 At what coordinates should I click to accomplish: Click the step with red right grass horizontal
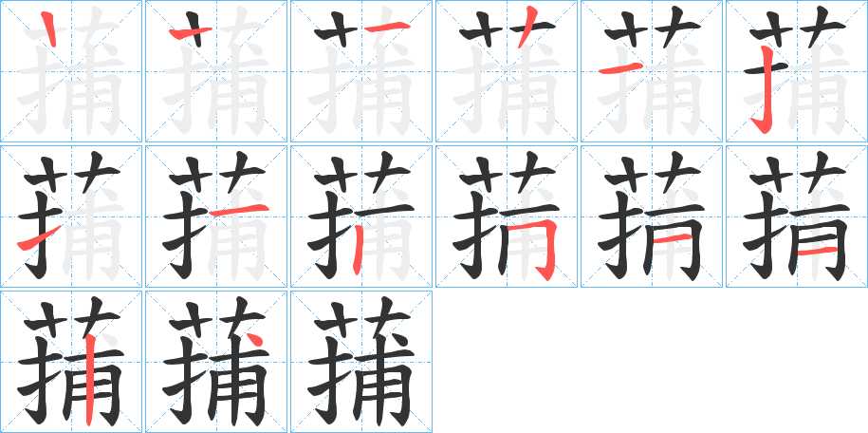361,71
